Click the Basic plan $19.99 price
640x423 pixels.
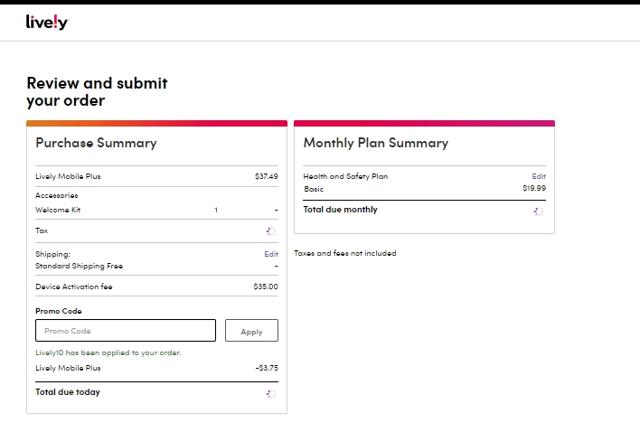tap(534, 188)
